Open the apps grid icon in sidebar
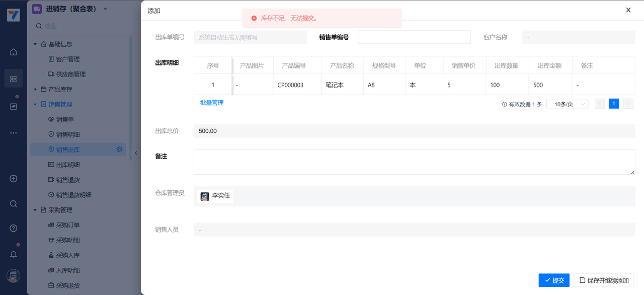 14,79
